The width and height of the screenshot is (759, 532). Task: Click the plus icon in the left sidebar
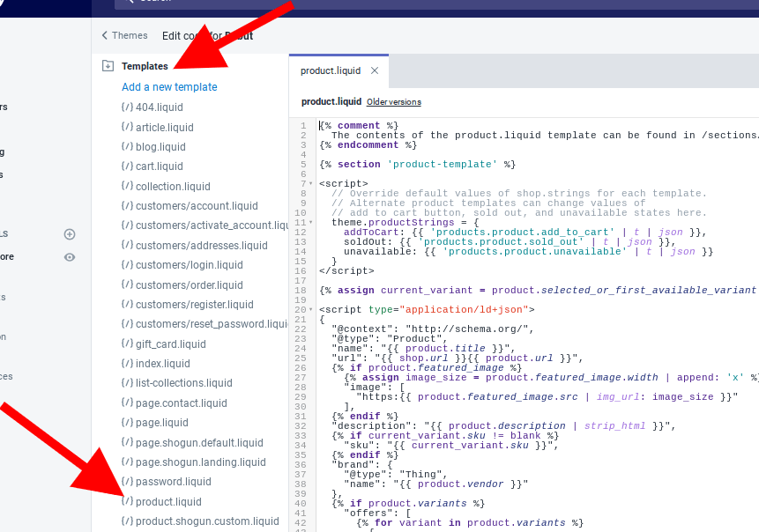(x=70, y=234)
